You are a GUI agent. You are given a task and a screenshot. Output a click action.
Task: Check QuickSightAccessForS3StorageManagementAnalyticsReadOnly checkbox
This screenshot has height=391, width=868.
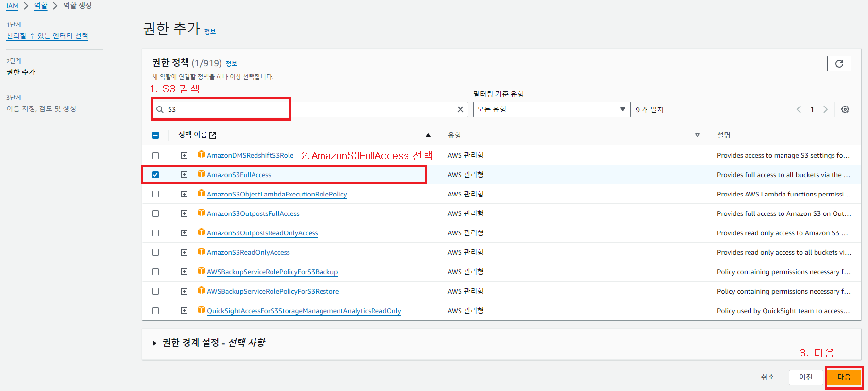(x=155, y=311)
